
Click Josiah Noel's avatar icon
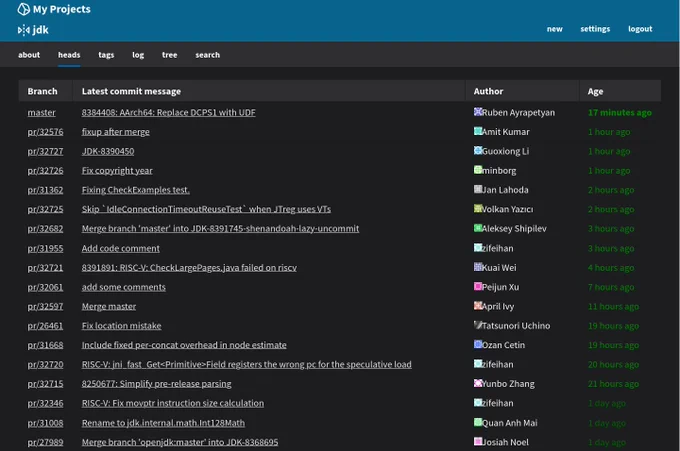(x=478, y=441)
